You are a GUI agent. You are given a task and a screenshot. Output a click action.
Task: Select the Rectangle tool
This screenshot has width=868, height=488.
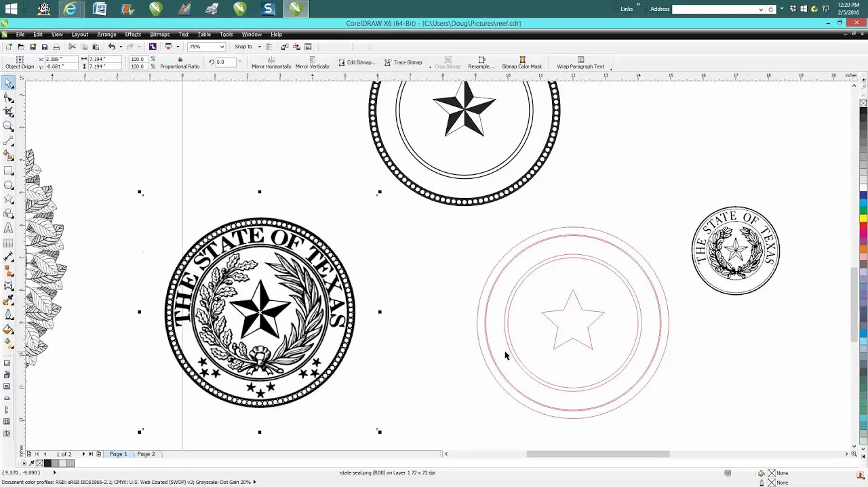(8, 171)
